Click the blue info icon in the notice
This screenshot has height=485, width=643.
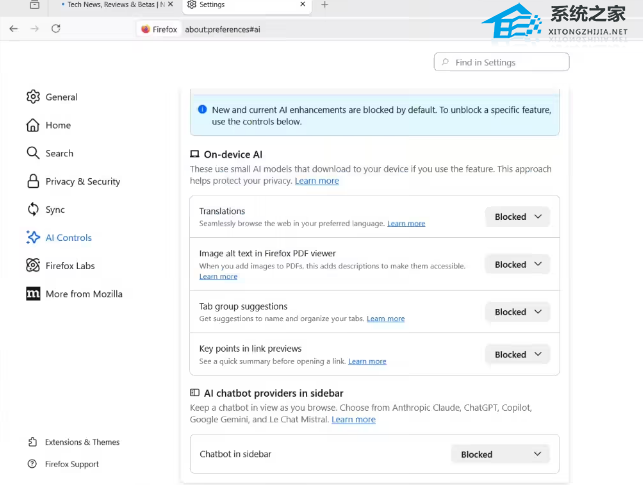coord(202,109)
